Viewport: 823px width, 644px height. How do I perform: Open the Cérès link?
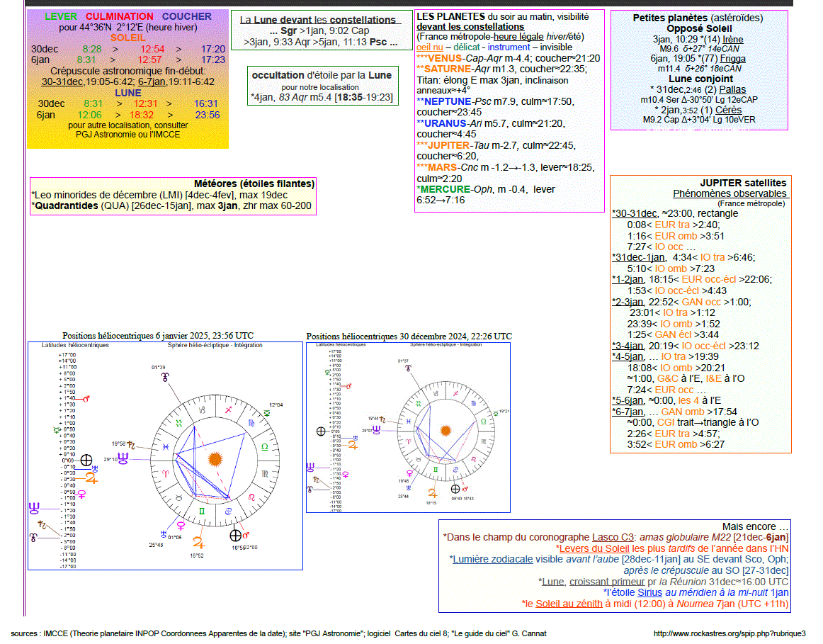click(729, 110)
